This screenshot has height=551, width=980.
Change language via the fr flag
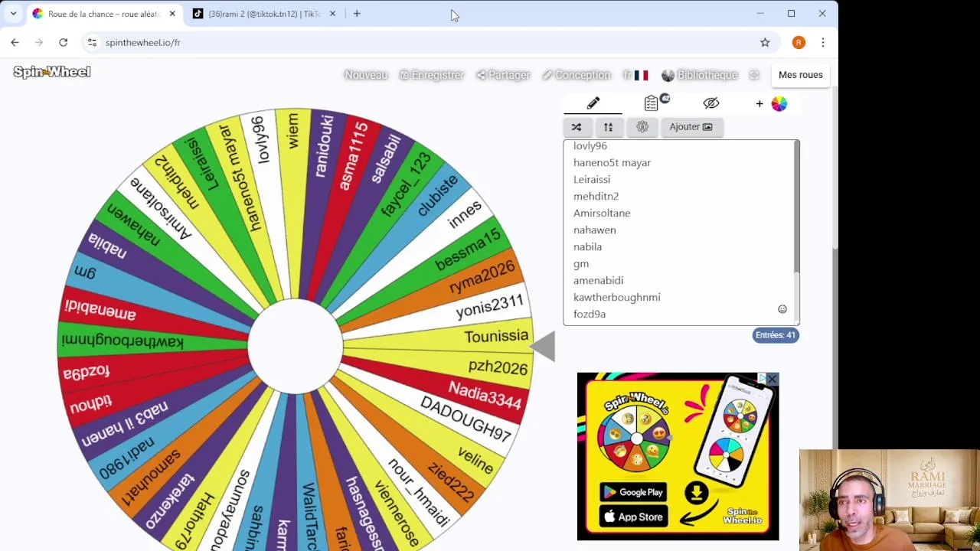click(x=635, y=75)
